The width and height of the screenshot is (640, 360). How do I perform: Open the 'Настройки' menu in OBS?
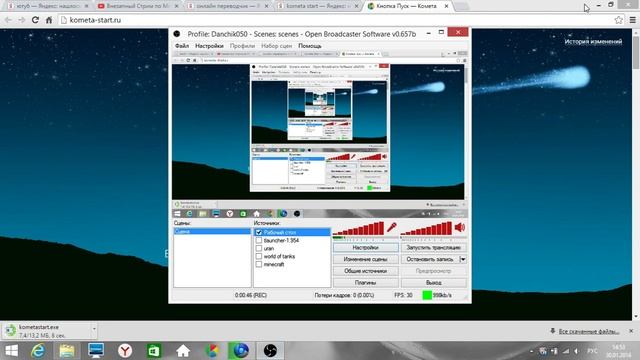tap(209, 46)
